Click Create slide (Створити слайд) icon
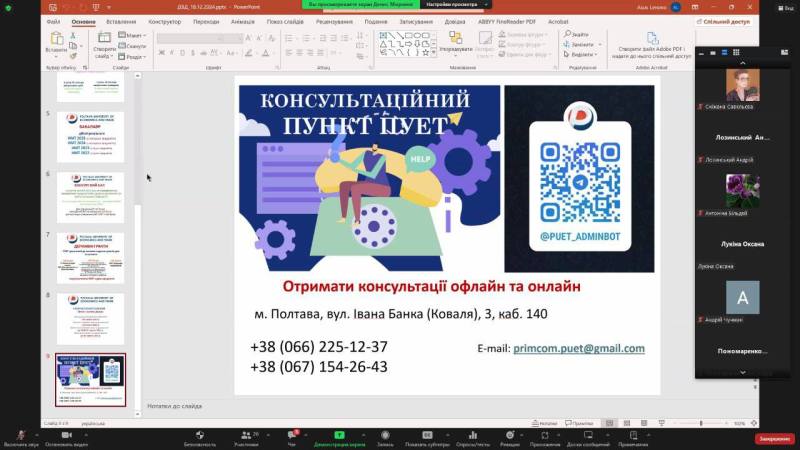 click(104, 40)
